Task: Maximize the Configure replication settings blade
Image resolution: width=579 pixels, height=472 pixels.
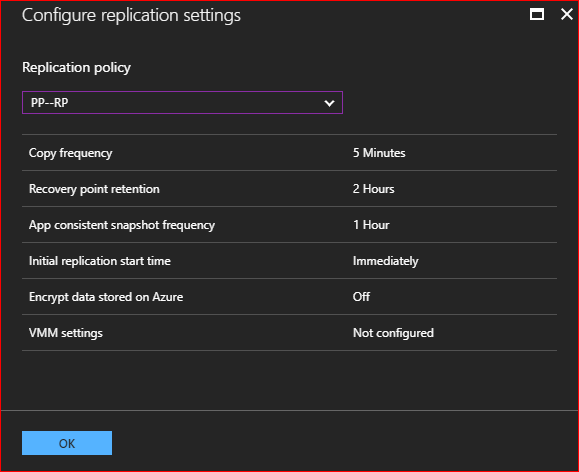Action: (537, 15)
